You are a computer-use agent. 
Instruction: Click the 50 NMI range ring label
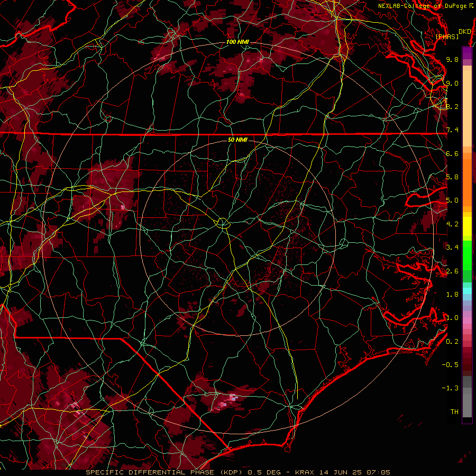click(237, 140)
